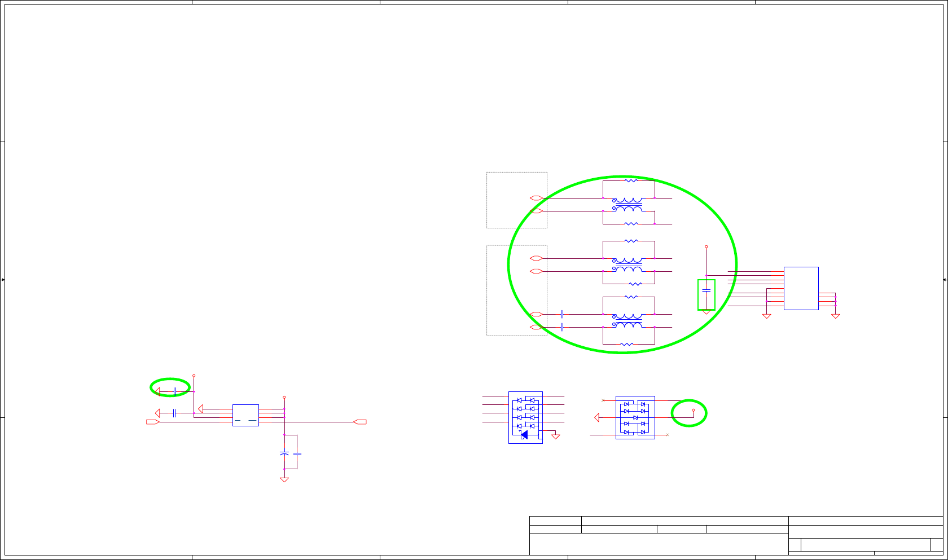Screen dimensions: 948x560
Task: Click ground symbol right of large IC
Action: (x=836, y=316)
